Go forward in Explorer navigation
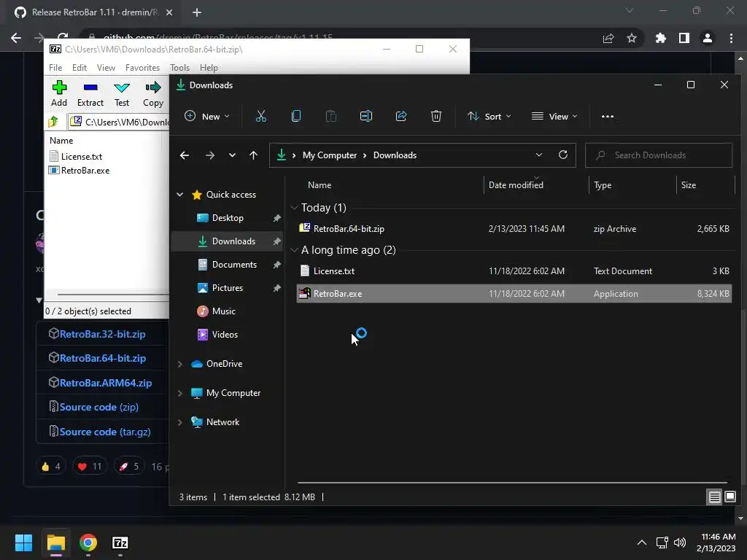 [210, 155]
